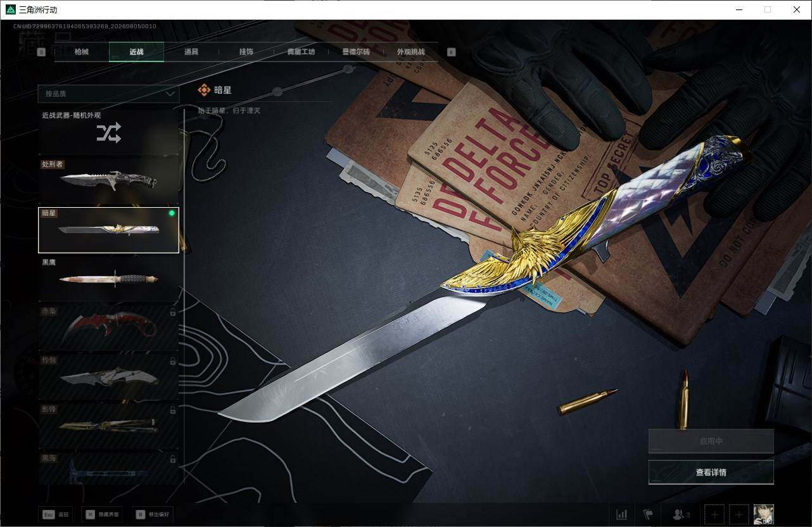
Task: Open the player avatar portrait
Action: pyautogui.click(x=764, y=514)
